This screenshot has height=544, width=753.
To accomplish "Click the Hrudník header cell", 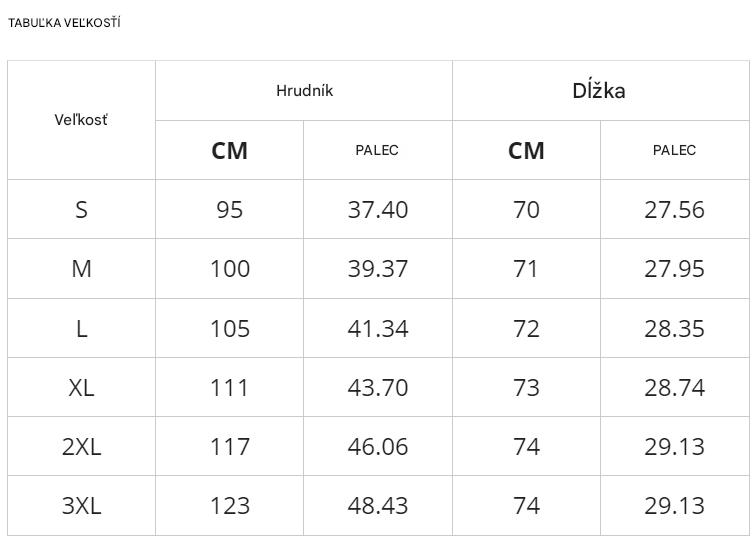I will [x=304, y=91].
